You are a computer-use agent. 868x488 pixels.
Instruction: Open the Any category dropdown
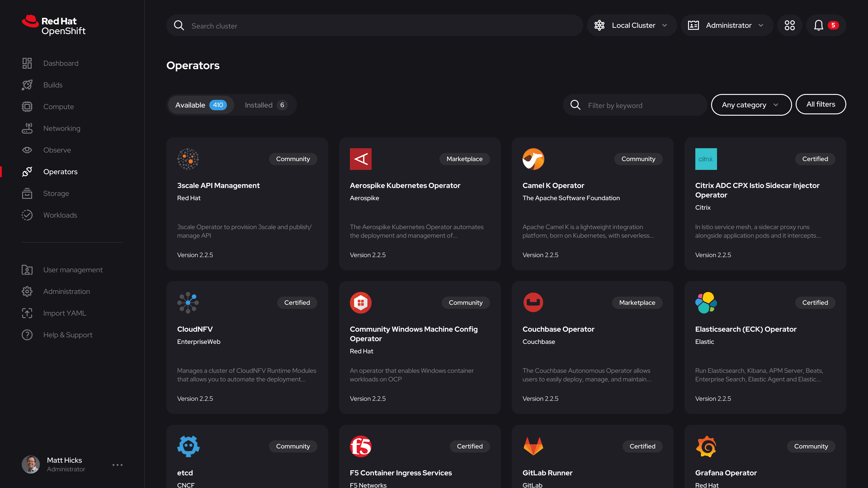(x=751, y=105)
